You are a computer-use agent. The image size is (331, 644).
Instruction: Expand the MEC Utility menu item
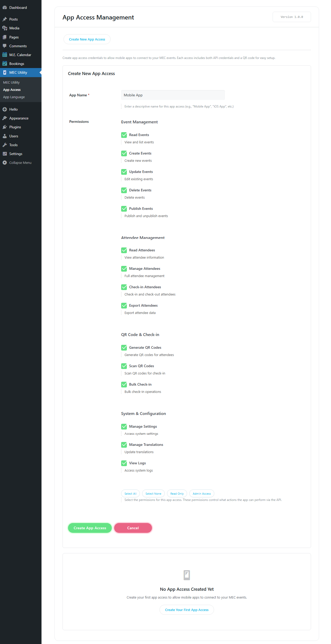tap(18, 72)
